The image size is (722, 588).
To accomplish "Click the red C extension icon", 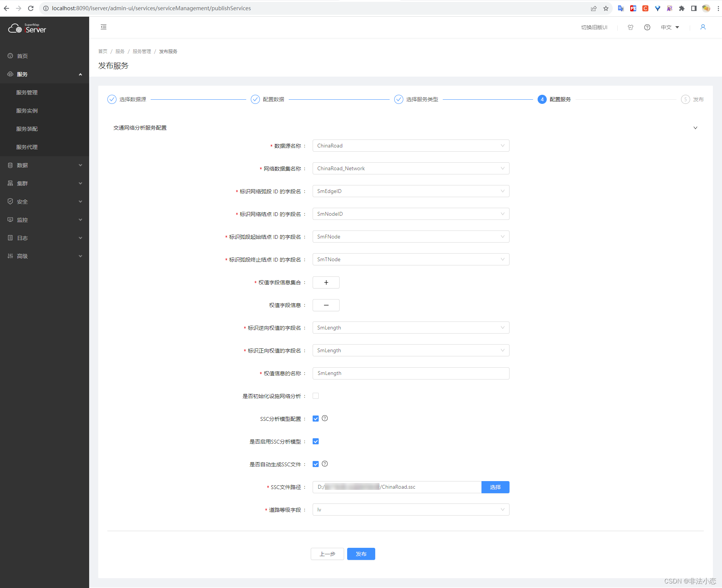I will (x=645, y=8).
